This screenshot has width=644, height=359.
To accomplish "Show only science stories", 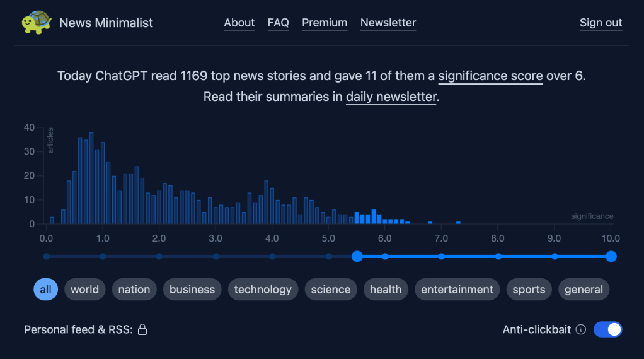I will 331,290.
